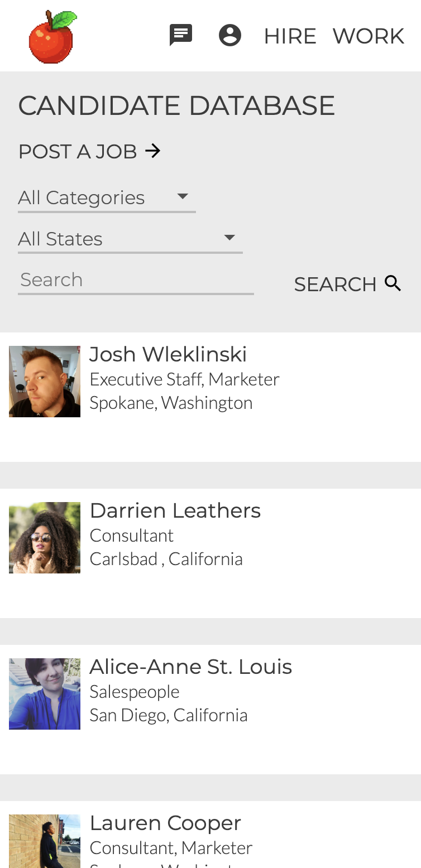The height and width of the screenshot is (868, 421).
Task: Select the Alice-Anne St. Louis candidate name
Action: click(191, 667)
